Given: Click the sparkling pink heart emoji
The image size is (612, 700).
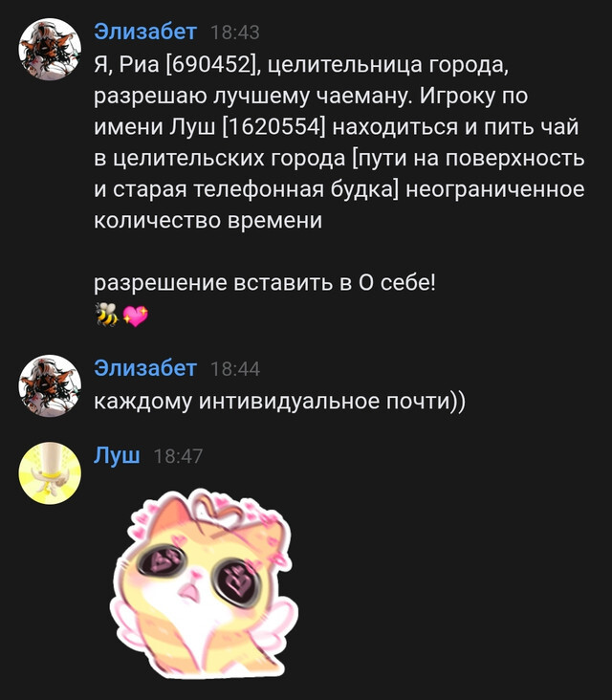Looking at the screenshot, I should tap(135, 316).
